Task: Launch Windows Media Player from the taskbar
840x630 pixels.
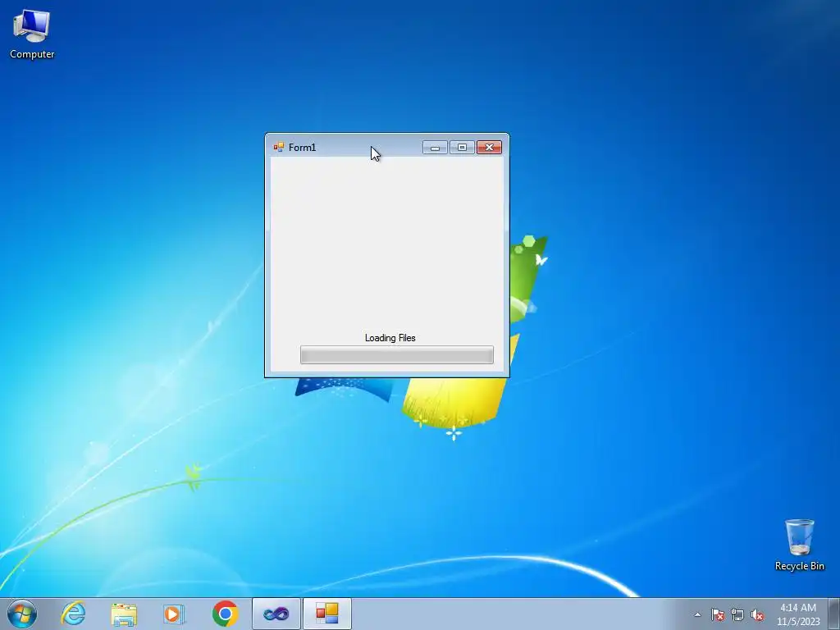Action: (x=173, y=614)
